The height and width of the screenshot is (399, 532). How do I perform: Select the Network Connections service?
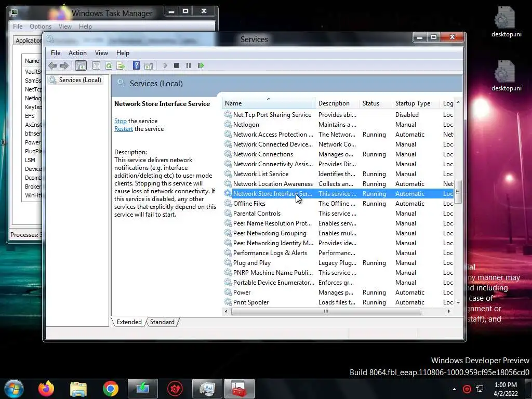338,154
